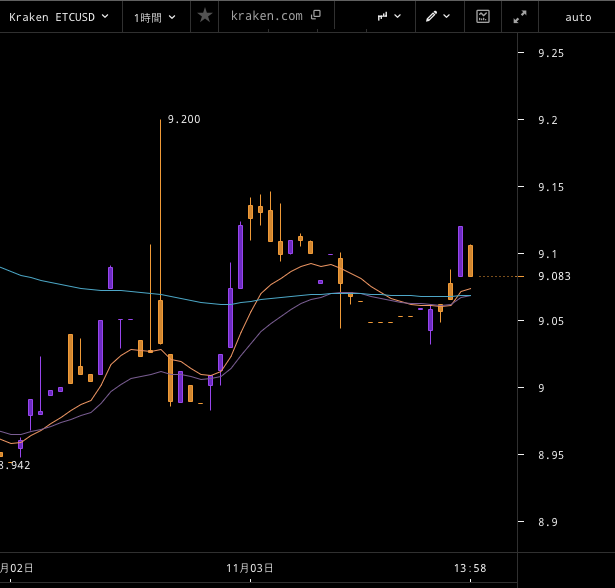The height and width of the screenshot is (588, 615).
Task: Click the 8.95 price axis label
Action: point(551,455)
